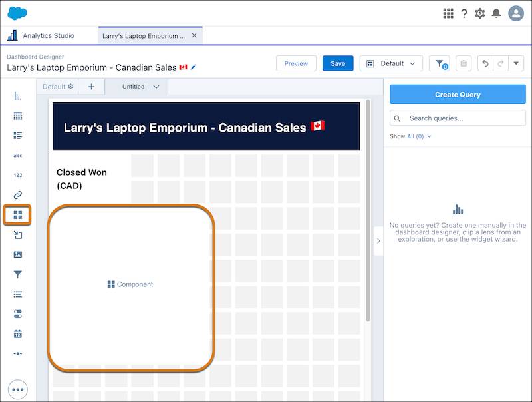Open the dashboard filters panel
This screenshot has height=402, width=532.
[x=439, y=63]
